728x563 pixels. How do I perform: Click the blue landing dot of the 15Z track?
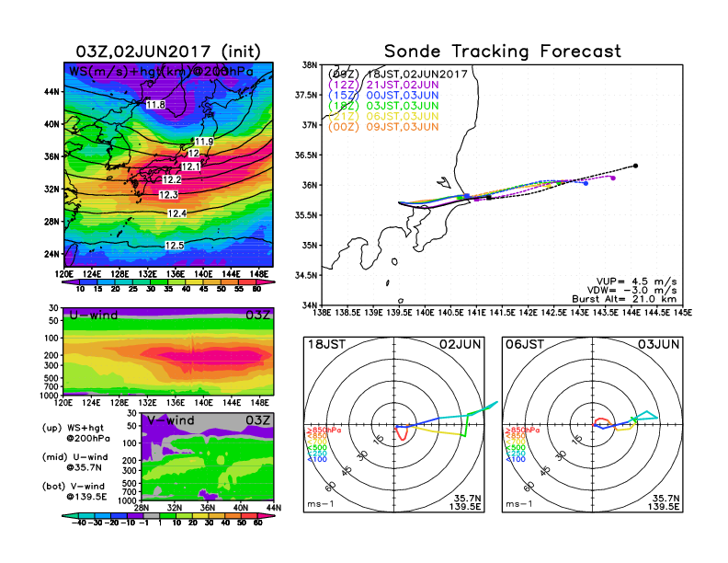[586, 183]
